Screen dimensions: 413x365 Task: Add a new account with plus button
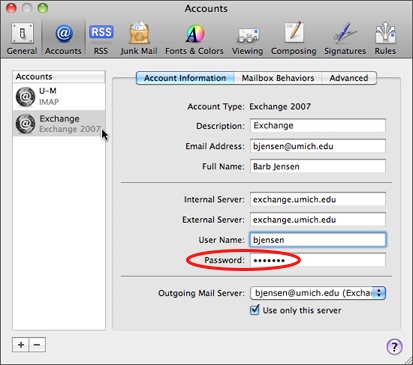21,345
